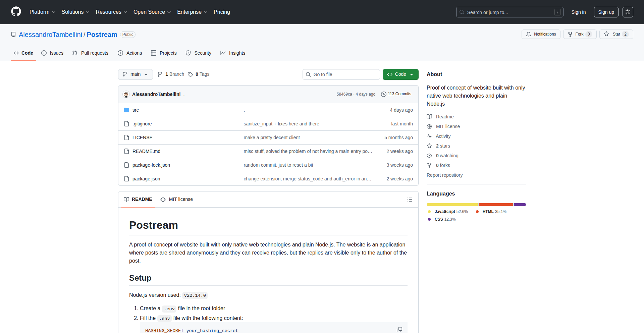Image resolution: width=644 pixels, height=333 pixels.
Task: Click the Sign up button
Action: (606, 12)
